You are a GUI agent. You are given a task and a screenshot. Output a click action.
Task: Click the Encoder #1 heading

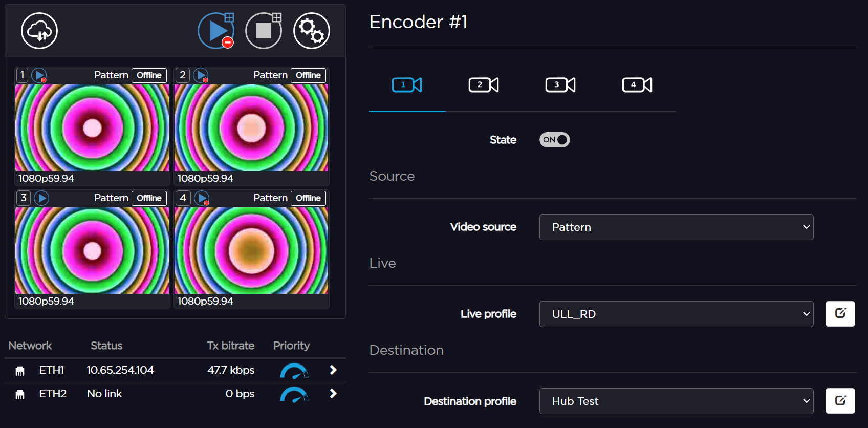pos(419,22)
